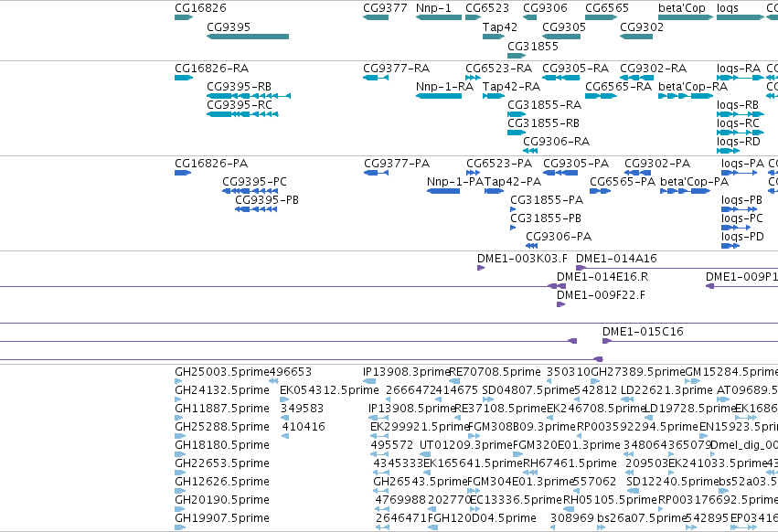Click the 410416 EST arrow
The image size is (778, 532).
pyautogui.click(x=285, y=436)
